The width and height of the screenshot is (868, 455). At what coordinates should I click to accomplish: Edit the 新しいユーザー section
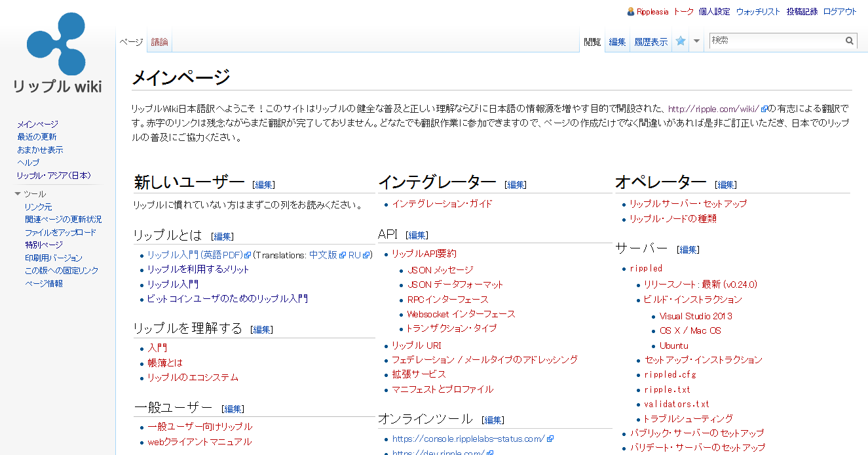pyautogui.click(x=264, y=185)
